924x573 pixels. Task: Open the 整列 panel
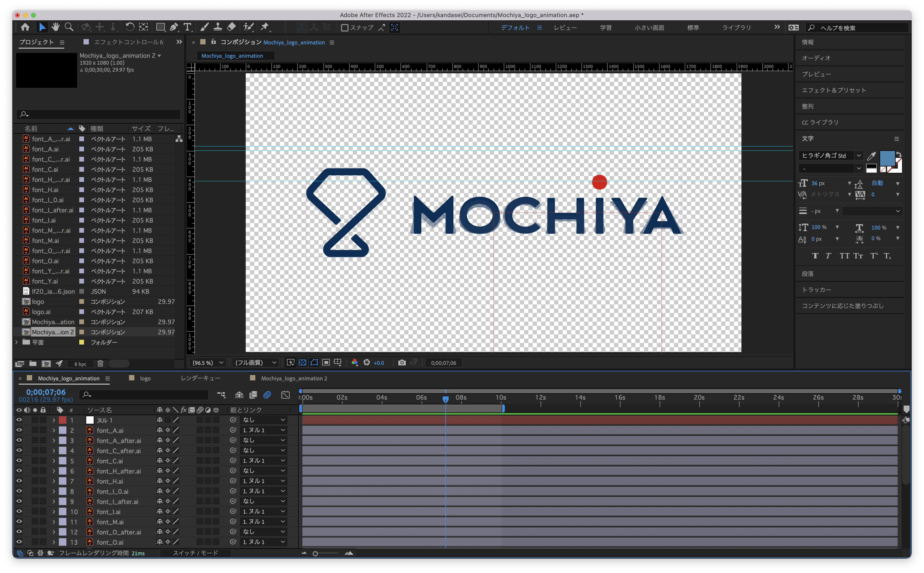point(808,106)
